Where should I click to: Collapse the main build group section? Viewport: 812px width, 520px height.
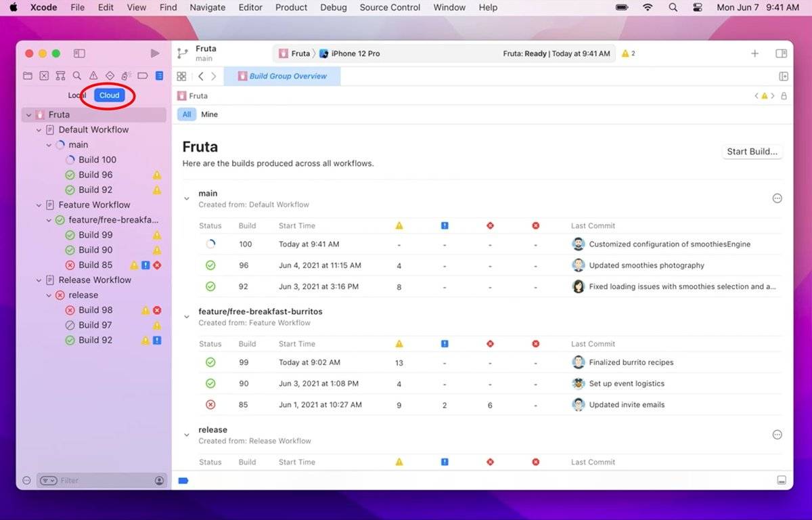(x=187, y=199)
